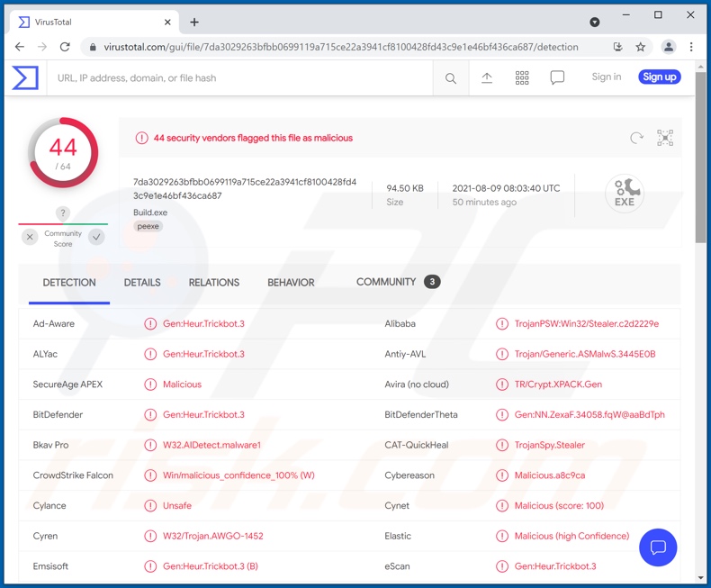Vote negative with community score X

(30, 237)
